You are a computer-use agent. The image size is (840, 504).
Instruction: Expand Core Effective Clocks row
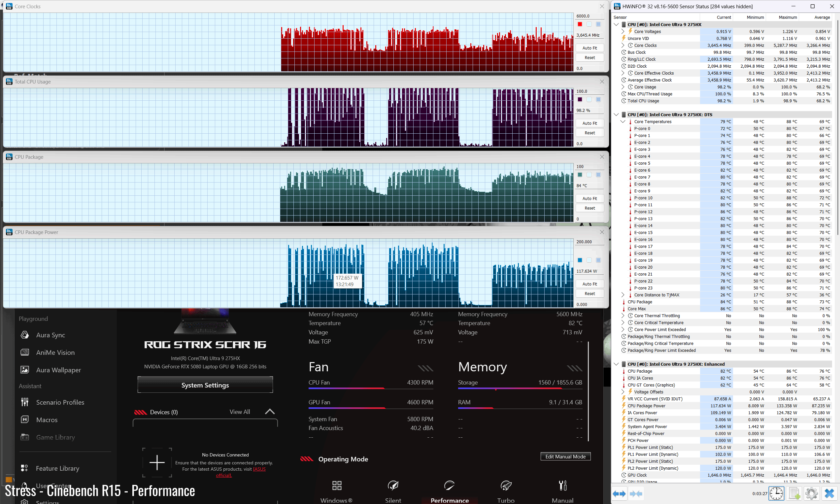point(623,73)
